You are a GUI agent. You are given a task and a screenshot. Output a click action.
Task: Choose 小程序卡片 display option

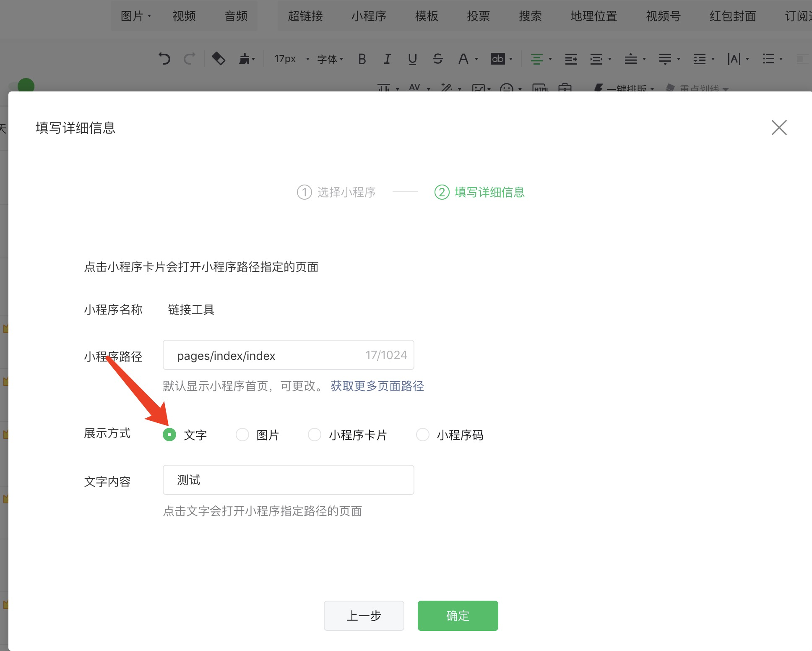315,435
